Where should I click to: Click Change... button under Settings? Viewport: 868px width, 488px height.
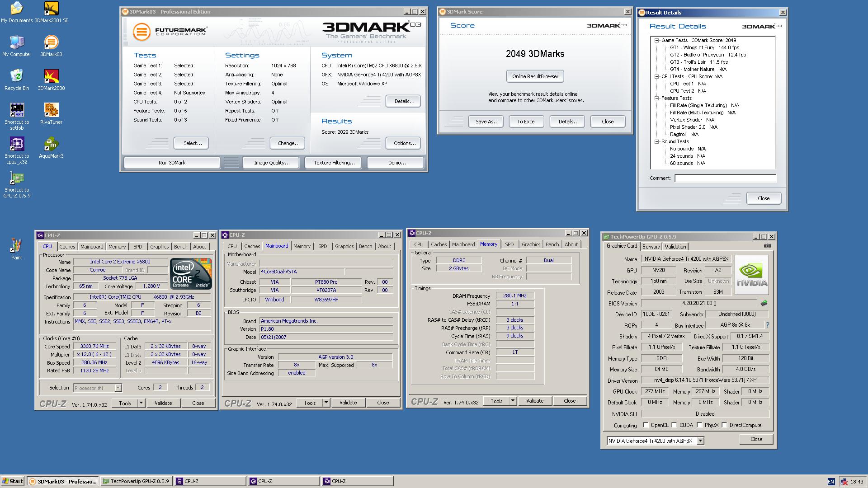[x=288, y=143]
